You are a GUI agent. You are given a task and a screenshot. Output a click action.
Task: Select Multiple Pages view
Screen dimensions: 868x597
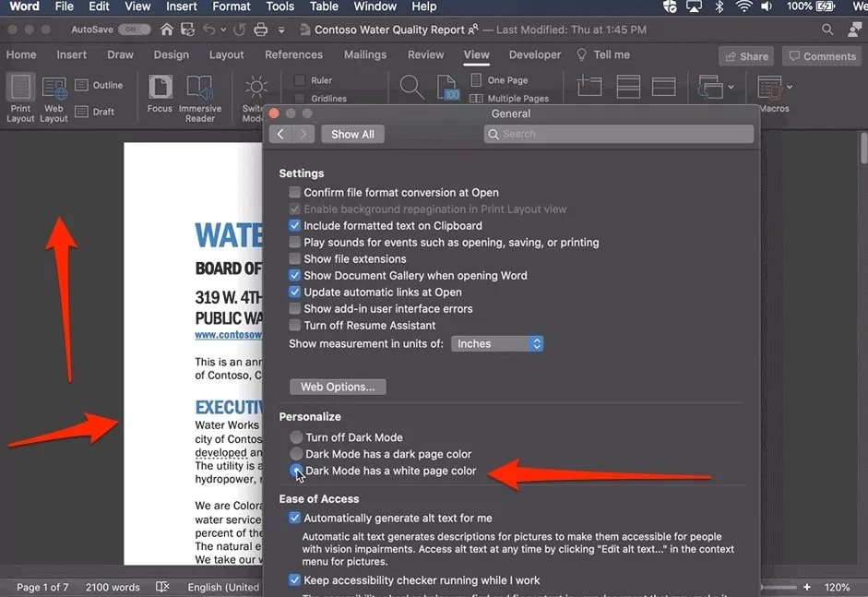[x=509, y=99]
